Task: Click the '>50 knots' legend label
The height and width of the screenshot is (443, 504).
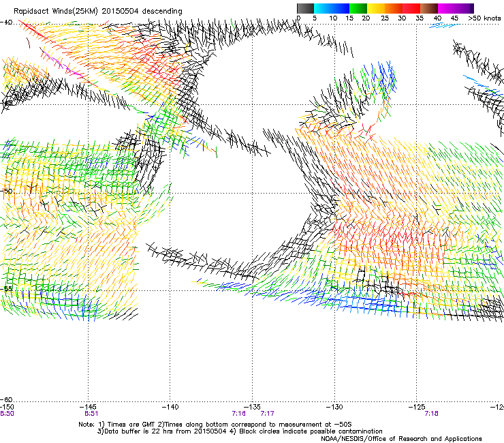Action: click(484, 18)
